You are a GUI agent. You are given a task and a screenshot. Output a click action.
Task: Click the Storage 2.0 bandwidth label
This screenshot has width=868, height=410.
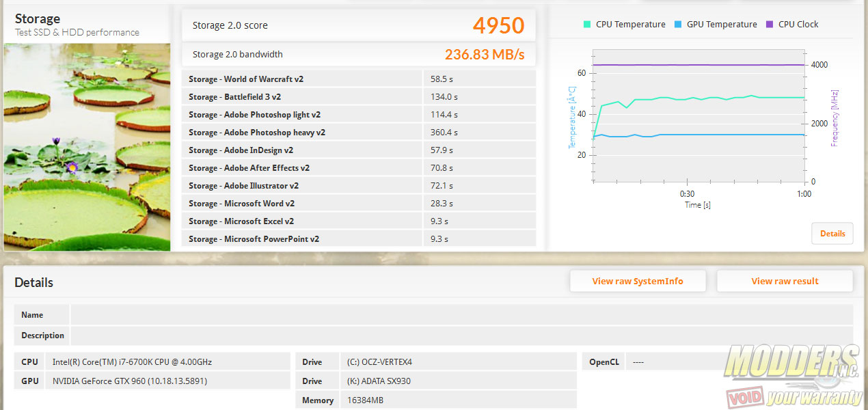coord(238,55)
